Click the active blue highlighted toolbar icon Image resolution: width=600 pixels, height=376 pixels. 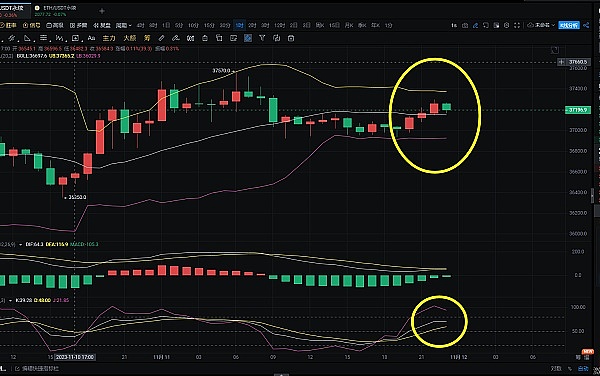[248, 38]
